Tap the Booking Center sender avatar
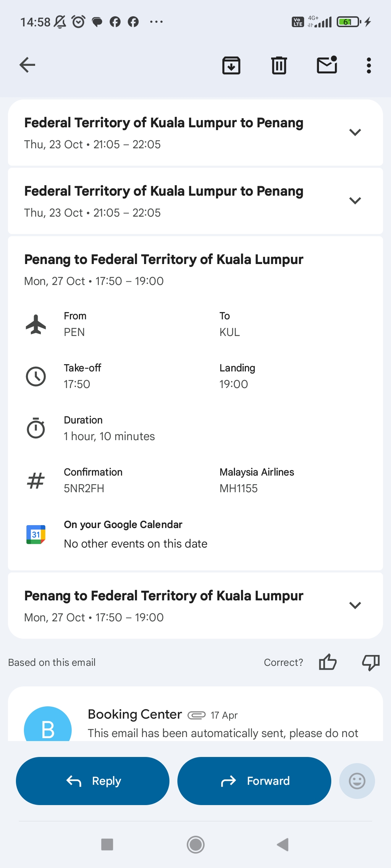 coord(48,725)
